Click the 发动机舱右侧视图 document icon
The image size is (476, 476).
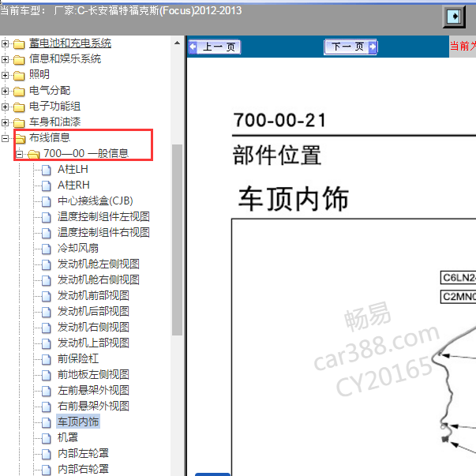(x=46, y=280)
